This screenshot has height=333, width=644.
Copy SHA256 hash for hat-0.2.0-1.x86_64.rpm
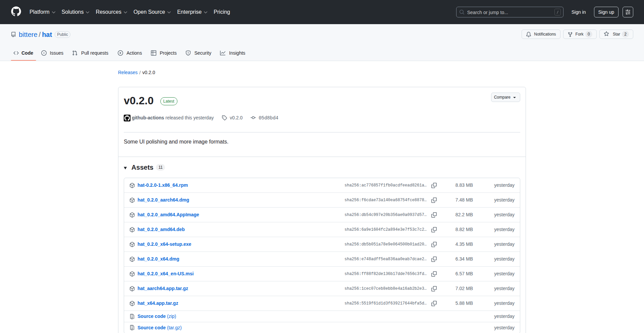434,185
